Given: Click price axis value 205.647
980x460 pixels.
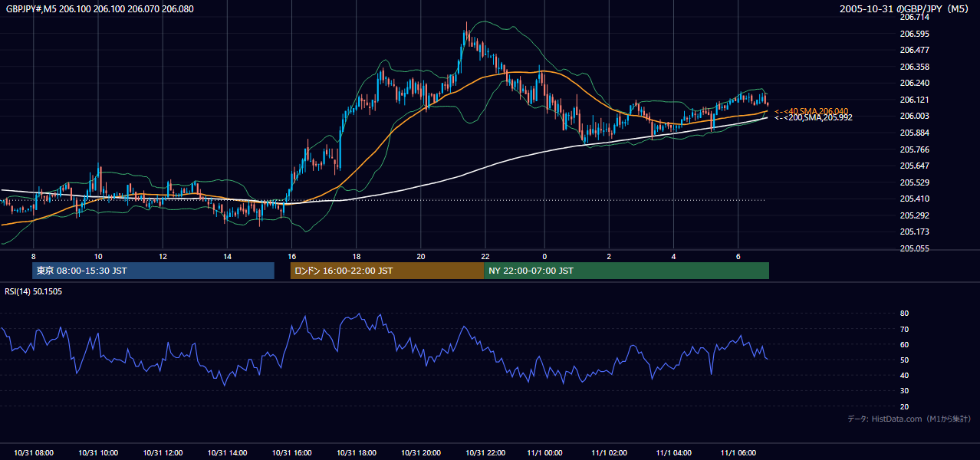Looking at the screenshot, I should 915,166.
